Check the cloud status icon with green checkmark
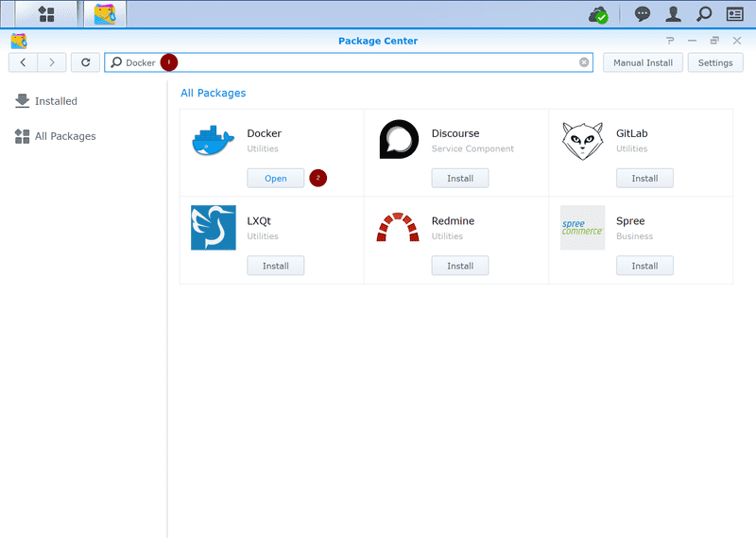756x538 pixels. [x=598, y=14]
